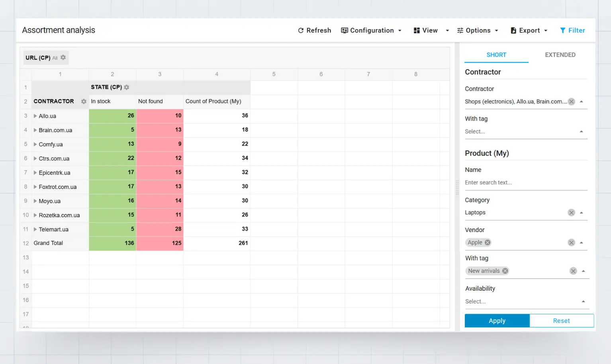
Task: Clear the Laptops category selection
Action: tap(571, 213)
